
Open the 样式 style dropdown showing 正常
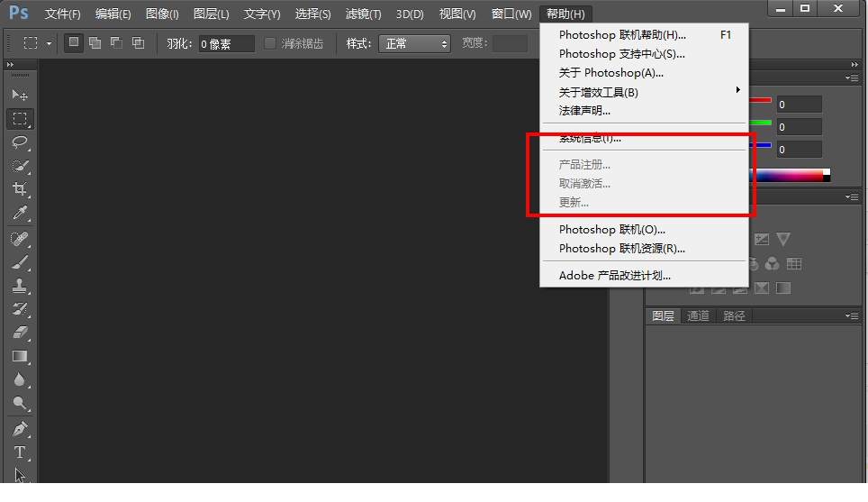pos(414,43)
